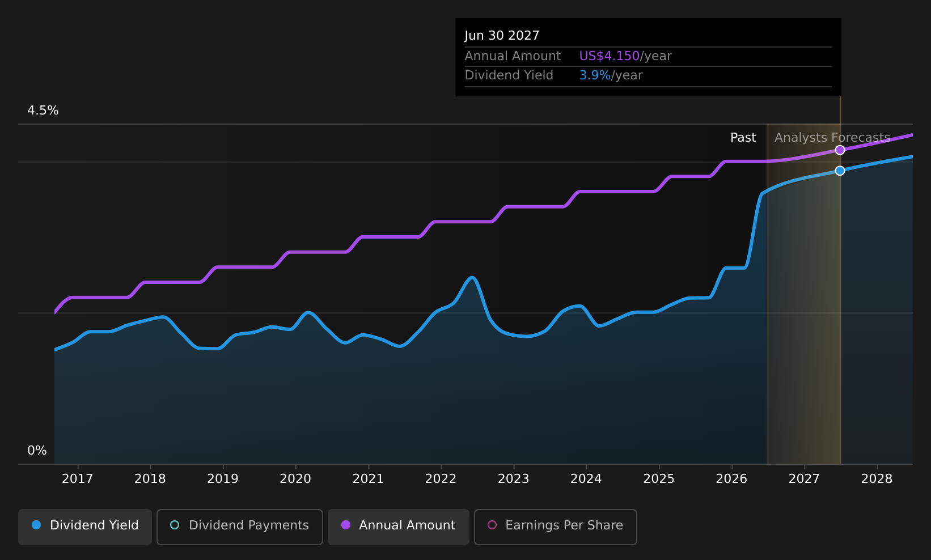931x560 pixels.
Task: Click the Past region label
Action: click(x=743, y=138)
